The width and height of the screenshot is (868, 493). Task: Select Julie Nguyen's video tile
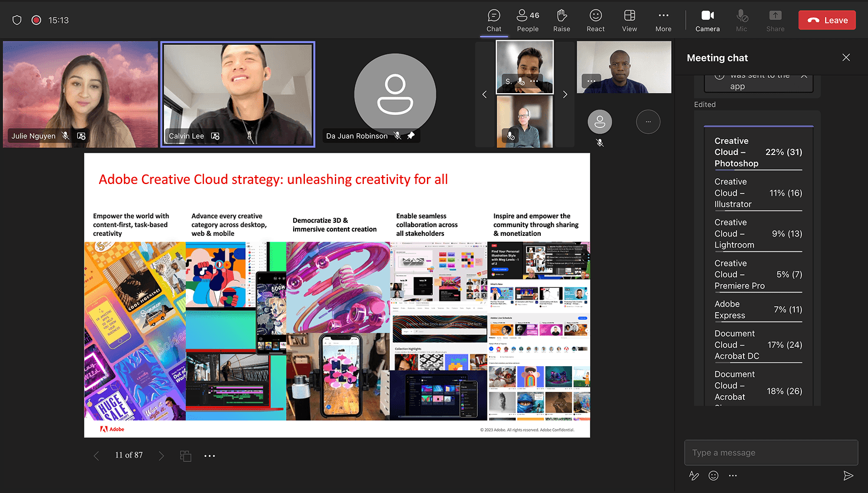(x=80, y=94)
